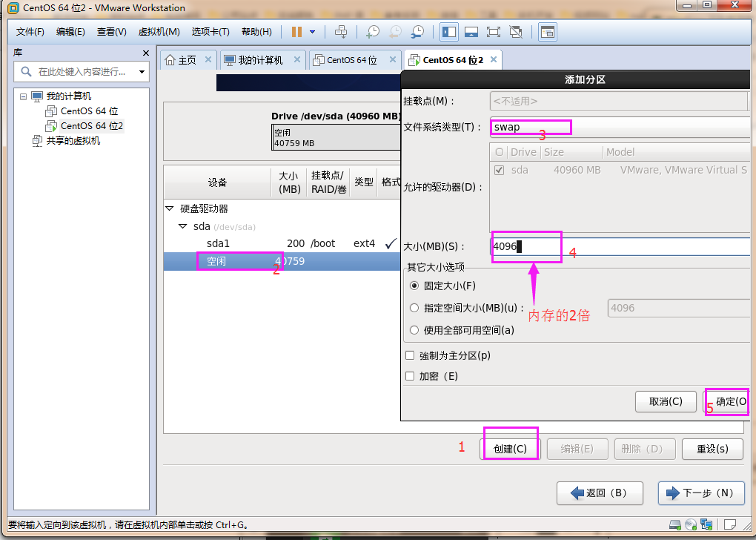Select 指定空间大小(MB) radio button
The height and width of the screenshot is (540, 756).
click(x=414, y=308)
